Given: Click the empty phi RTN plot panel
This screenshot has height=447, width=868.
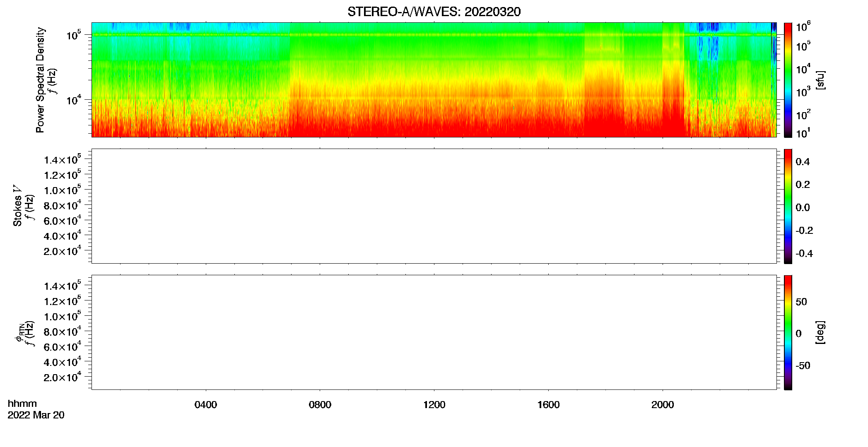Looking at the screenshot, I should (434, 332).
